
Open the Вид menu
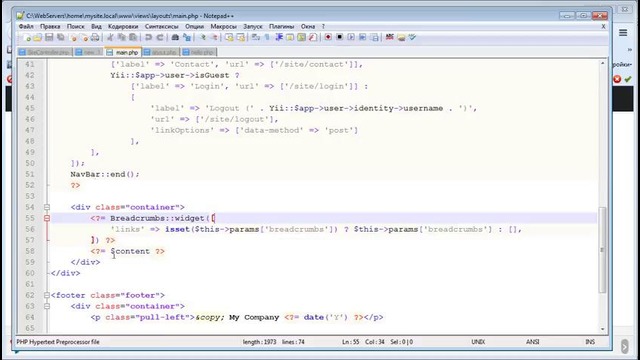[x=96, y=27]
